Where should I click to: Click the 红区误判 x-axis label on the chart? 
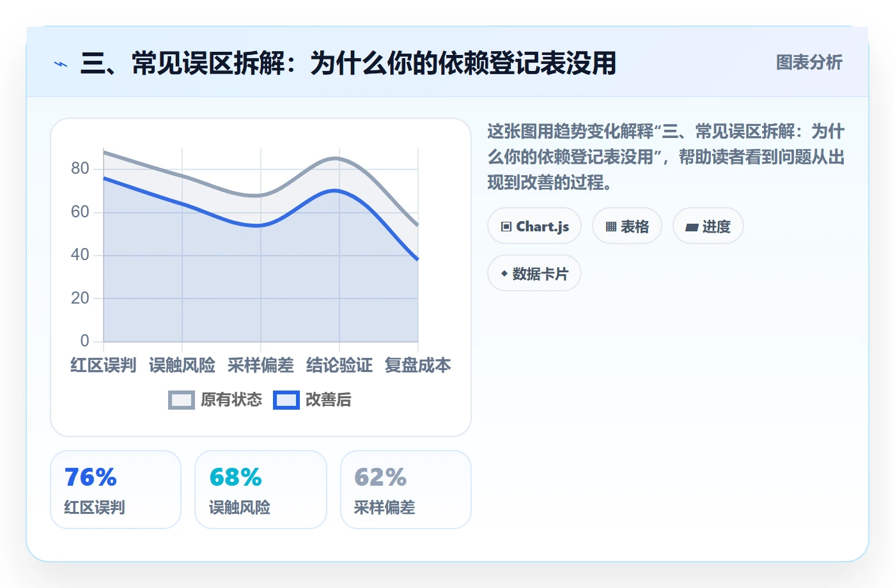(x=104, y=366)
